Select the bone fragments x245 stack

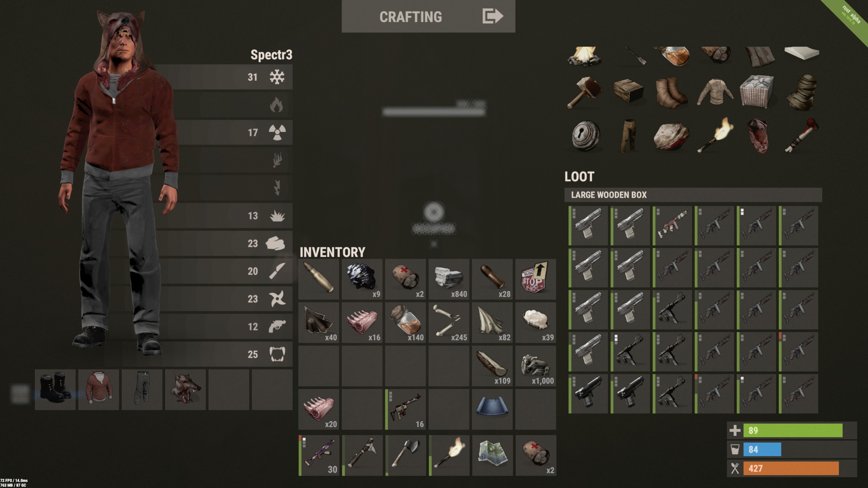point(449,322)
